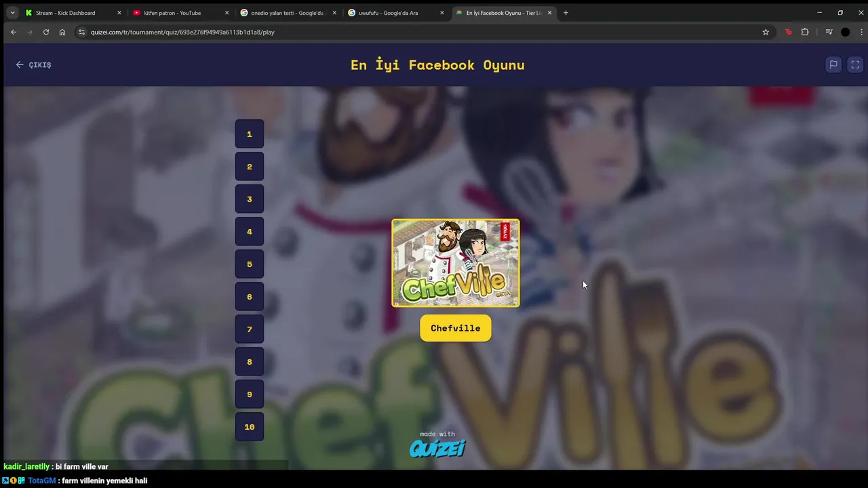Click the browser forward arrow
The height and width of the screenshot is (488, 868).
29,32
